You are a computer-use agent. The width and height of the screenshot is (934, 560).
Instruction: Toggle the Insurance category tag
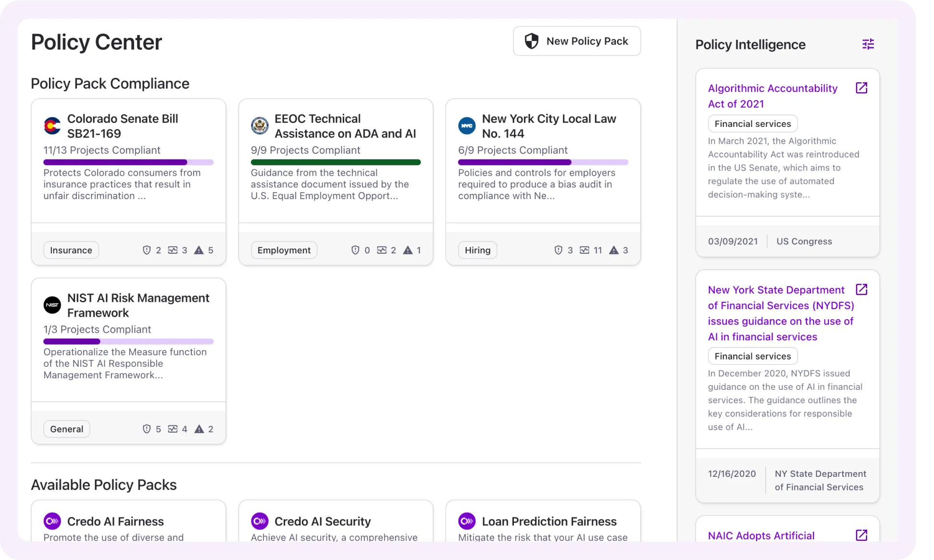(71, 250)
